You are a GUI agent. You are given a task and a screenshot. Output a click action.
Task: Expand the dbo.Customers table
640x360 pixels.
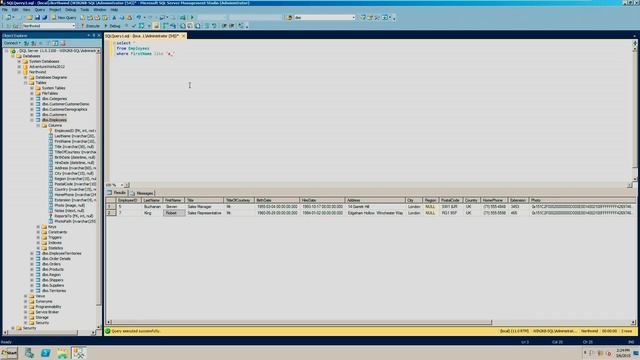tap(32, 115)
